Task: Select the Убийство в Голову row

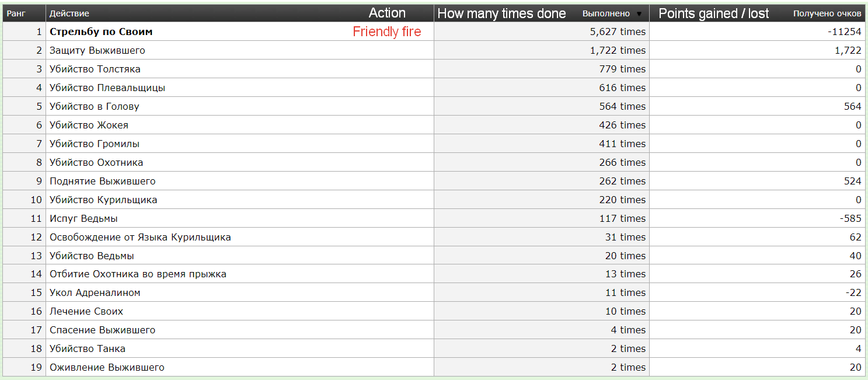Action: 95,106
